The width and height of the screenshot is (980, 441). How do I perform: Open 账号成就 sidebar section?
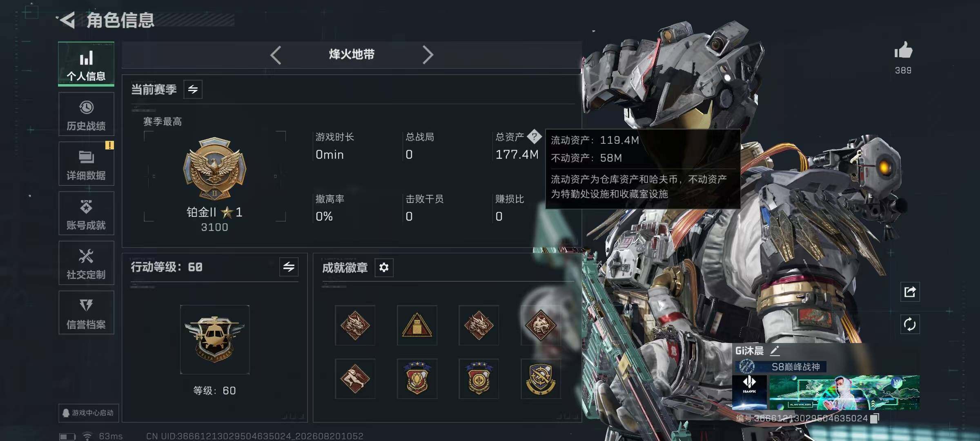(x=86, y=213)
